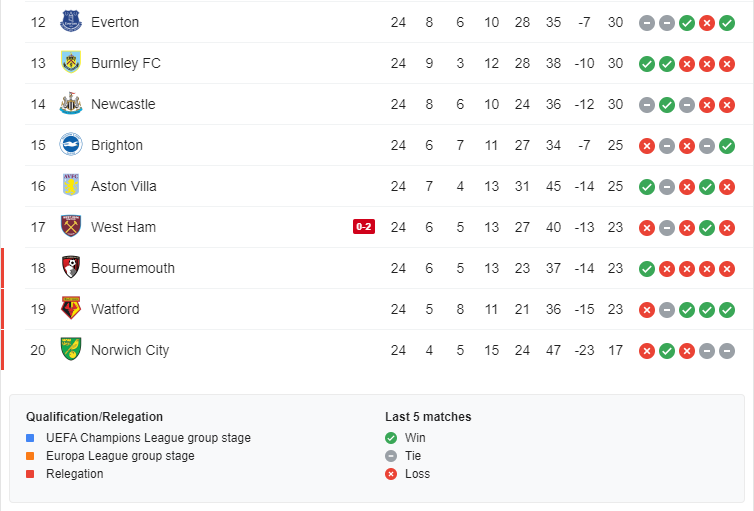Screen dimensions: 754x511
Task: Click Everton's most recent match result icon
Action: 727,22
